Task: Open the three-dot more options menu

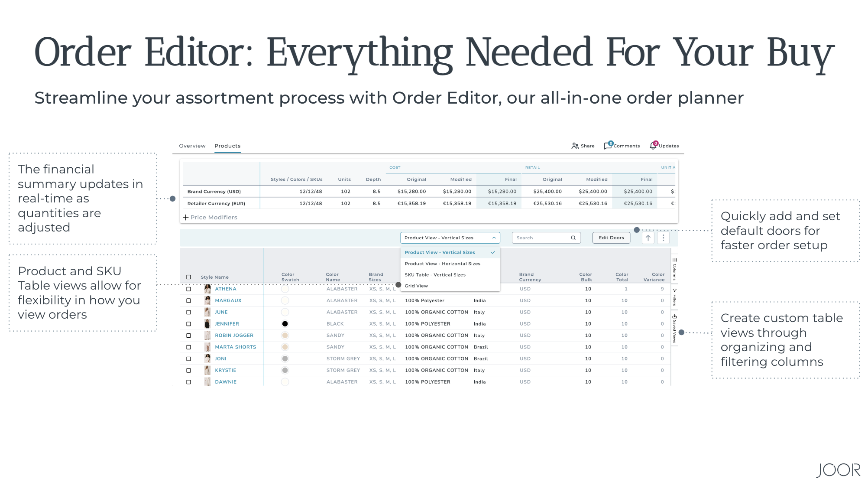Action: point(663,238)
